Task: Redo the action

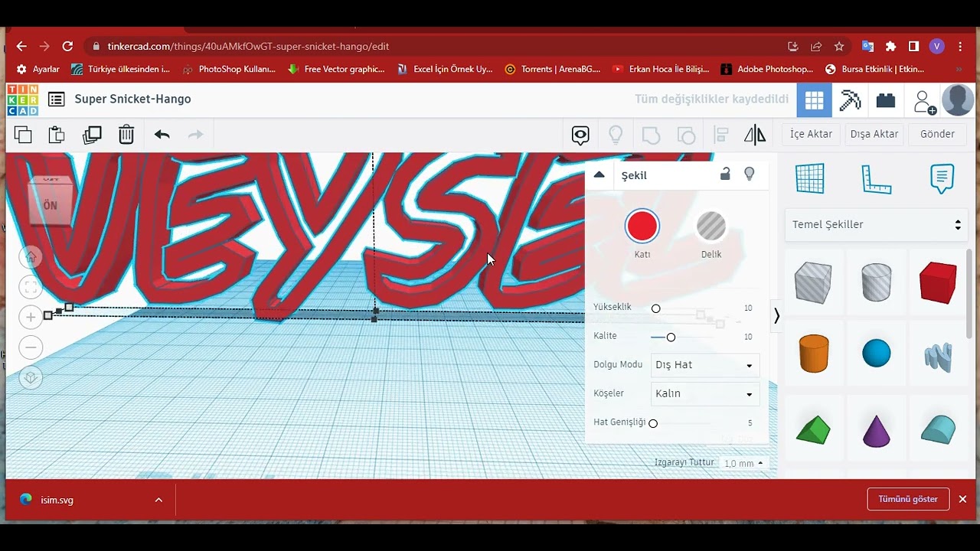Action: tap(196, 135)
